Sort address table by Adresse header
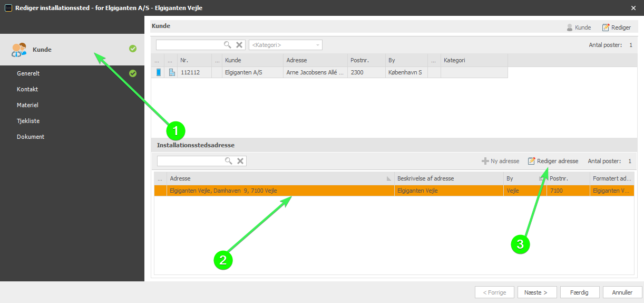The image size is (644, 303). pyautogui.click(x=280, y=178)
